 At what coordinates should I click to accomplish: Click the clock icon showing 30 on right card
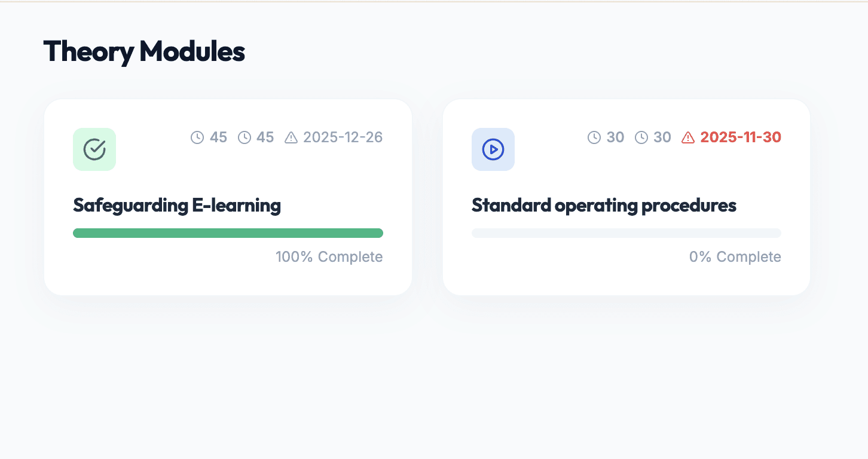click(594, 137)
